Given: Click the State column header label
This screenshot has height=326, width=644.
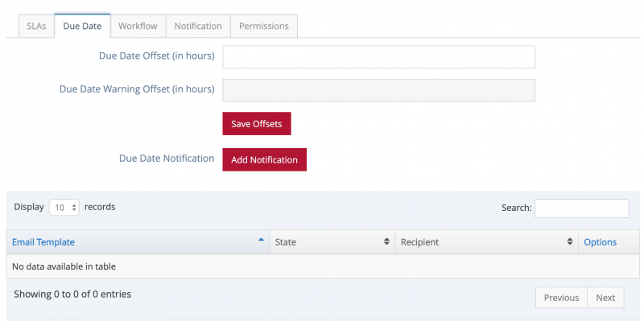Looking at the screenshot, I should (286, 242).
